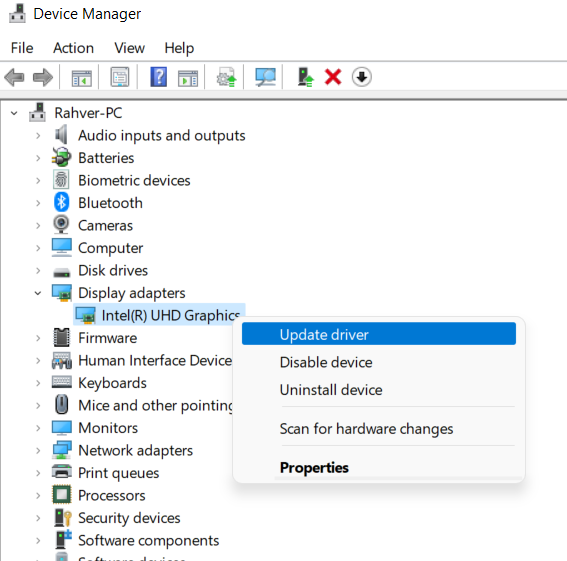567x561 pixels.
Task: Expand the Bluetooth category
Action: (x=38, y=203)
